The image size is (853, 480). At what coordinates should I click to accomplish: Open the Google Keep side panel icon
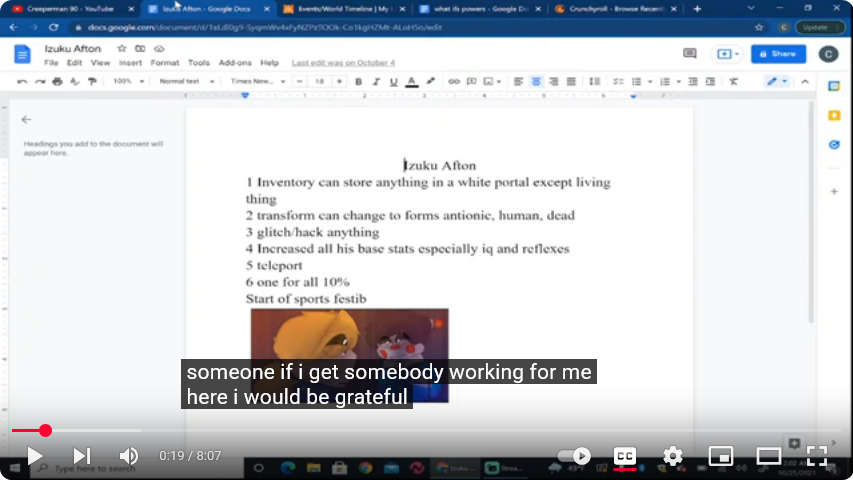click(834, 115)
